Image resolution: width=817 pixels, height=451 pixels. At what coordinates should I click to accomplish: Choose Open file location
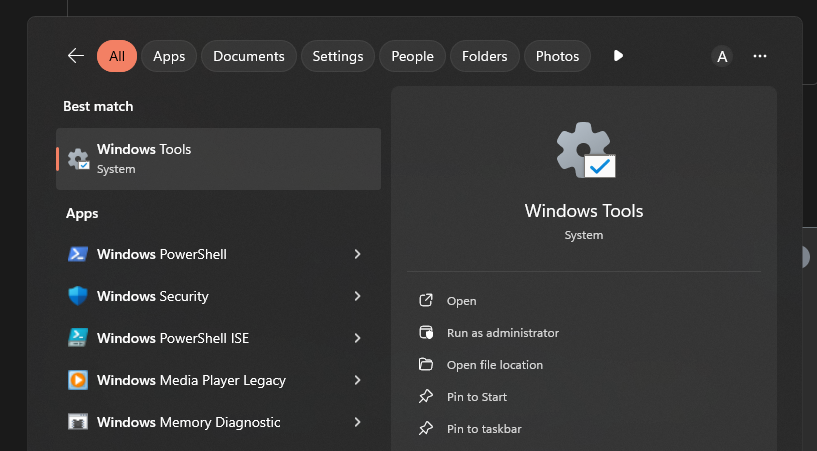(494, 365)
